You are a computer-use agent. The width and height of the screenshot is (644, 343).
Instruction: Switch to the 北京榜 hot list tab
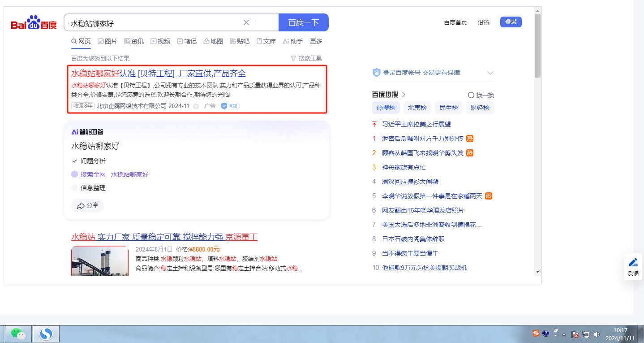coord(417,108)
